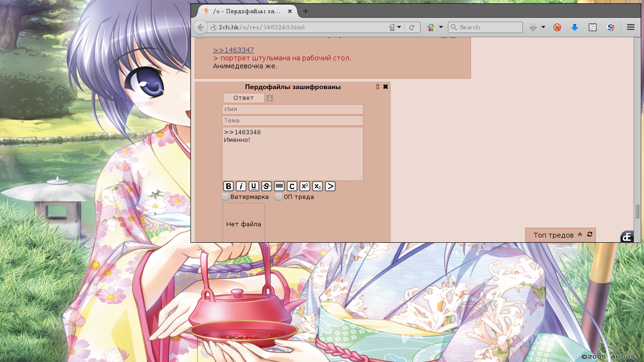The width and height of the screenshot is (644, 362).
Task: Click the browser back arrow button
Action: point(200,27)
